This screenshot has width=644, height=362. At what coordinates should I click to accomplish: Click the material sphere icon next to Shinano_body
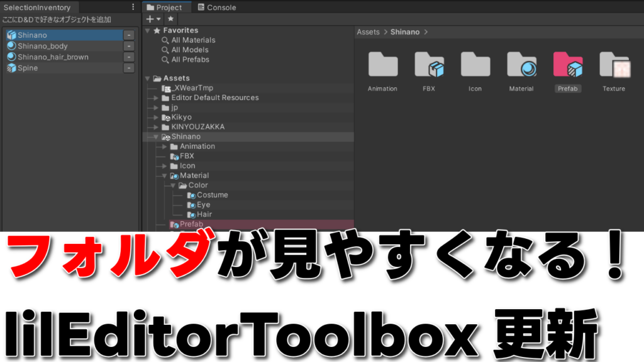click(x=11, y=45)
